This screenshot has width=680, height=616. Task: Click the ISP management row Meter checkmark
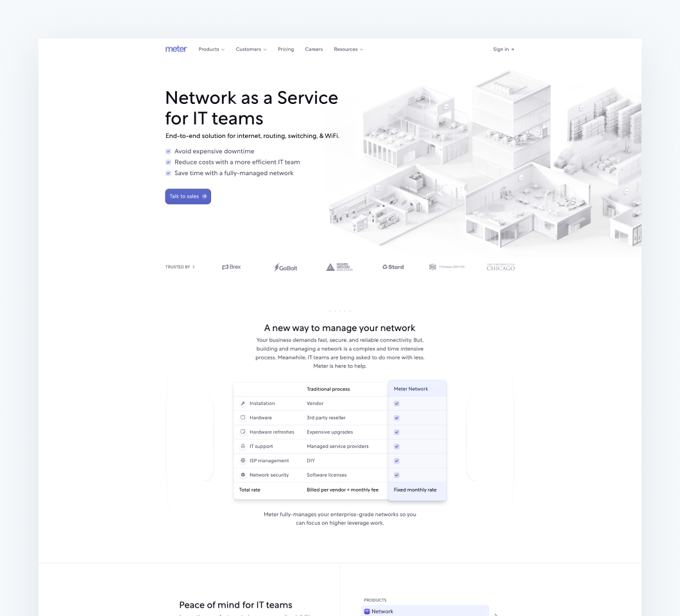click(396, 461)
